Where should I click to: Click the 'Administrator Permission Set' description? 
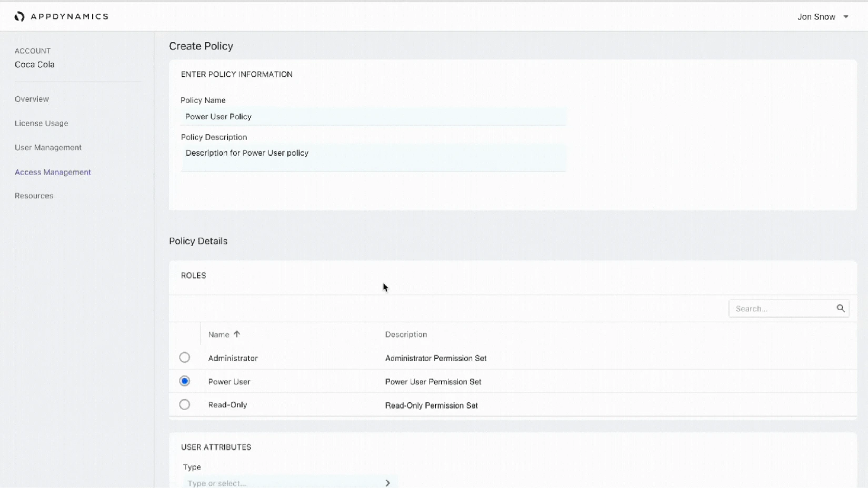(436, 358)
